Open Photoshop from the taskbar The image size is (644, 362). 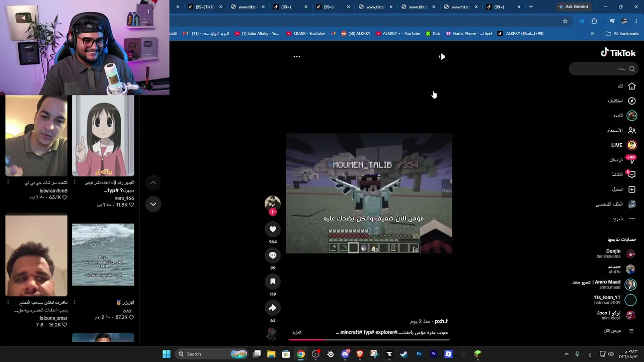(419, 354)
